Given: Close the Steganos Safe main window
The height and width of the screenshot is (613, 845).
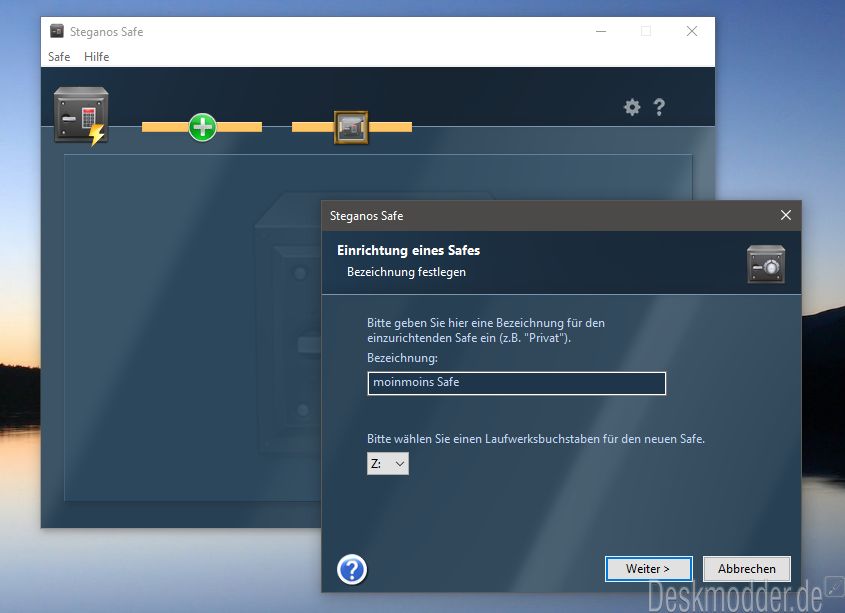Looking at the screenshot, I should (x=692, y=31).
